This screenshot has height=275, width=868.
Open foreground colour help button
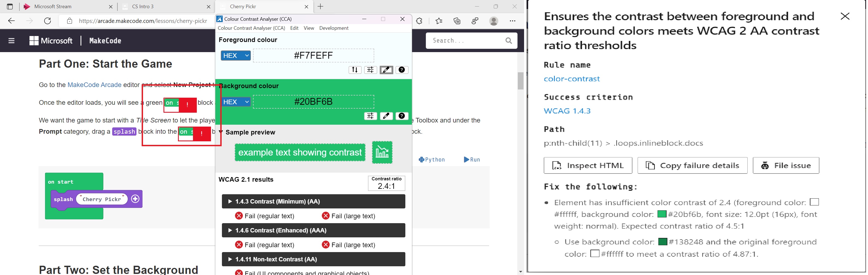tap(402, 70)
